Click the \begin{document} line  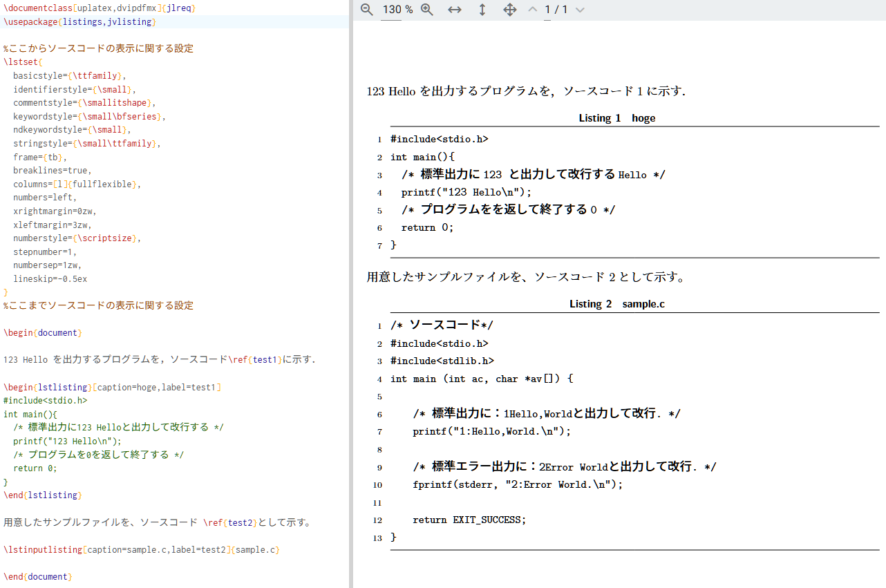pos(42,333)
